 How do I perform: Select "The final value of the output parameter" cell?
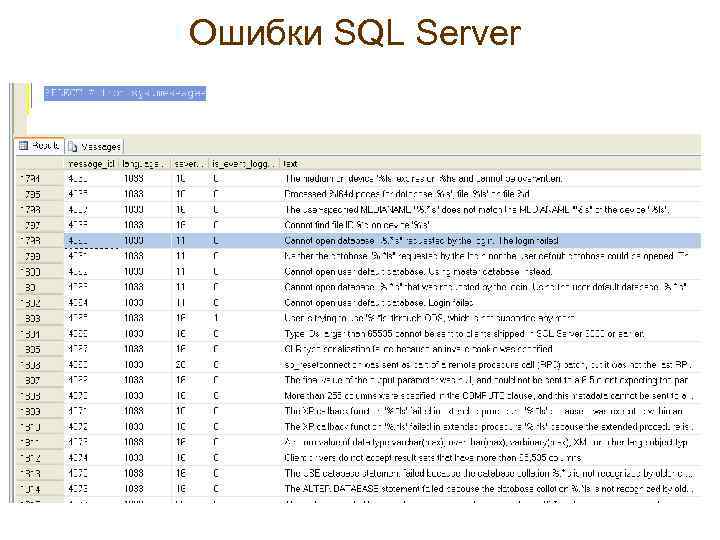490,380
